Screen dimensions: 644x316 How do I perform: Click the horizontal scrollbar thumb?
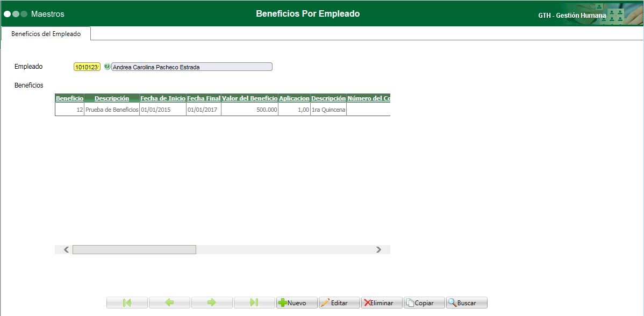tap(134, 249)
